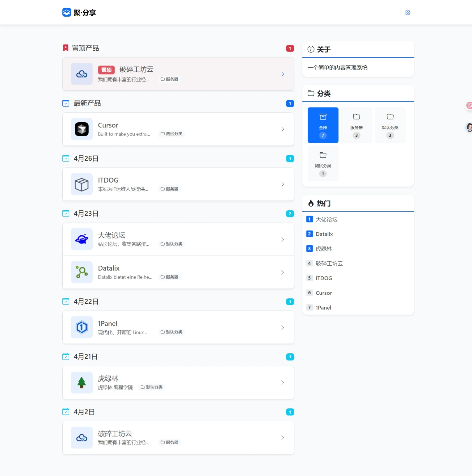Click the red bookmark icon beside 置顶产品
The width and height of the screenshot is (472, 476).
pyautogui.click(x=66, y=48)
